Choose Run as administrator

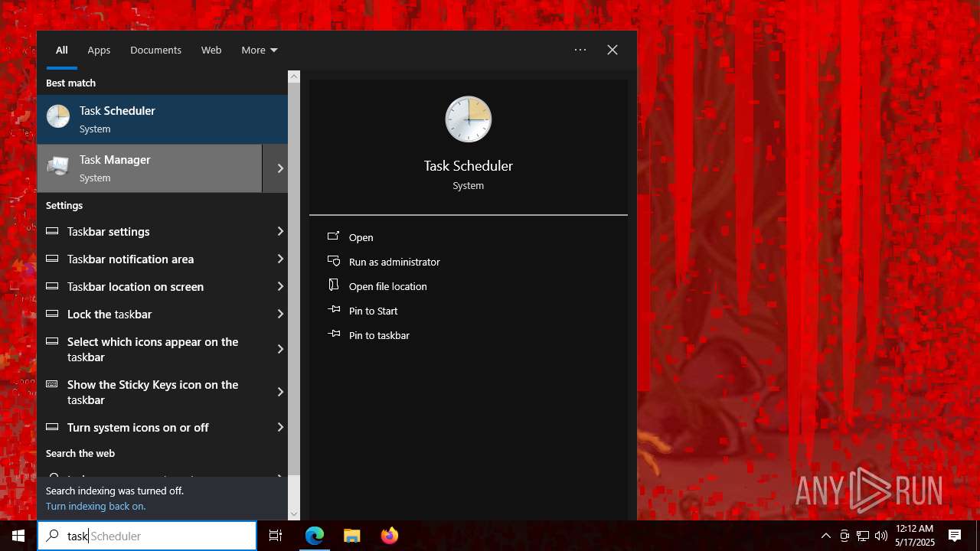click(394, 262)
